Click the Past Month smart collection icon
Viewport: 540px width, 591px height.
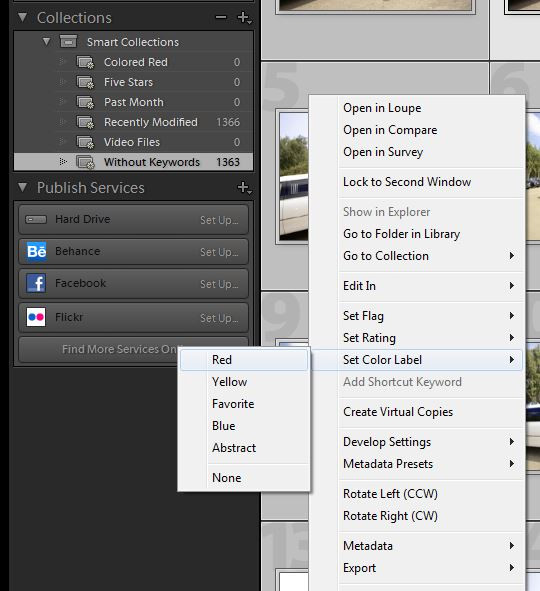pyautogui.click(x=85, y=102)
